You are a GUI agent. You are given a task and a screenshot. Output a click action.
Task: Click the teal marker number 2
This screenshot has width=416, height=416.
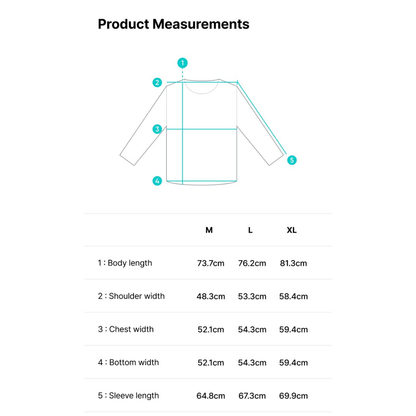pos(157,82)
